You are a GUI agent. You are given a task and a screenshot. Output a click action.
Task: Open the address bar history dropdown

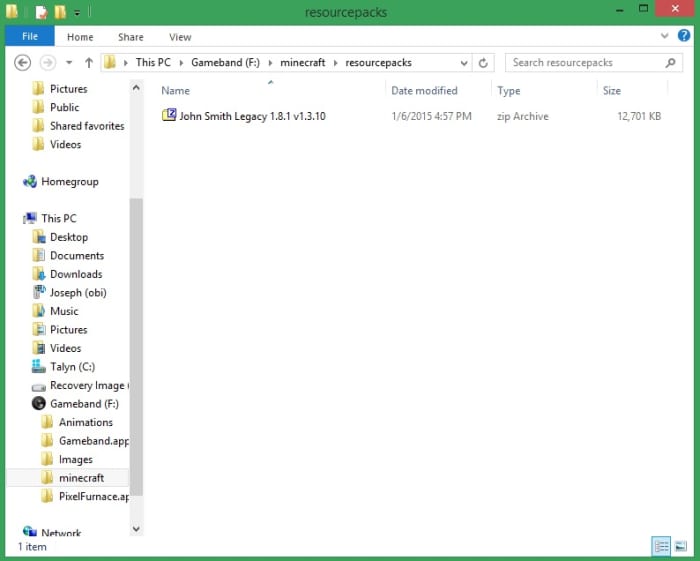pos(464,63)
